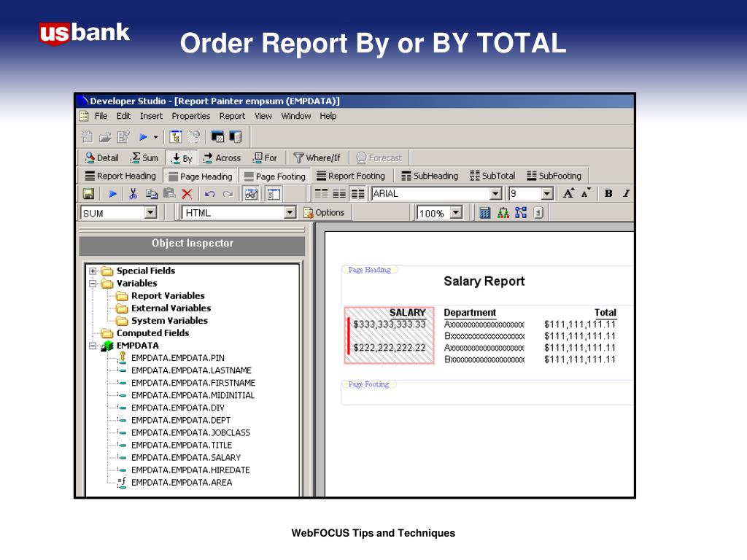747x560 pixels.
Task: Click the Across button
Action: pos(222,157)
